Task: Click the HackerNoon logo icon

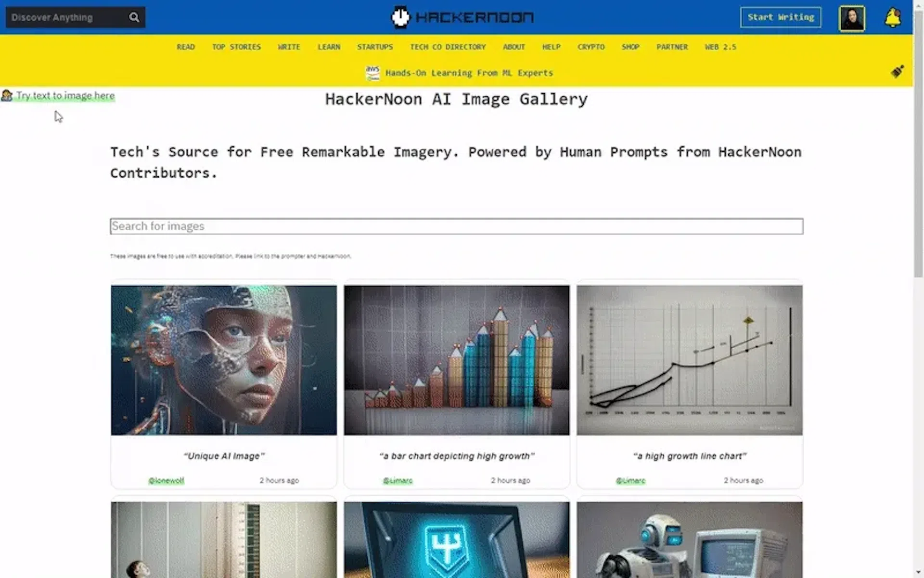Action: (400, 17)
